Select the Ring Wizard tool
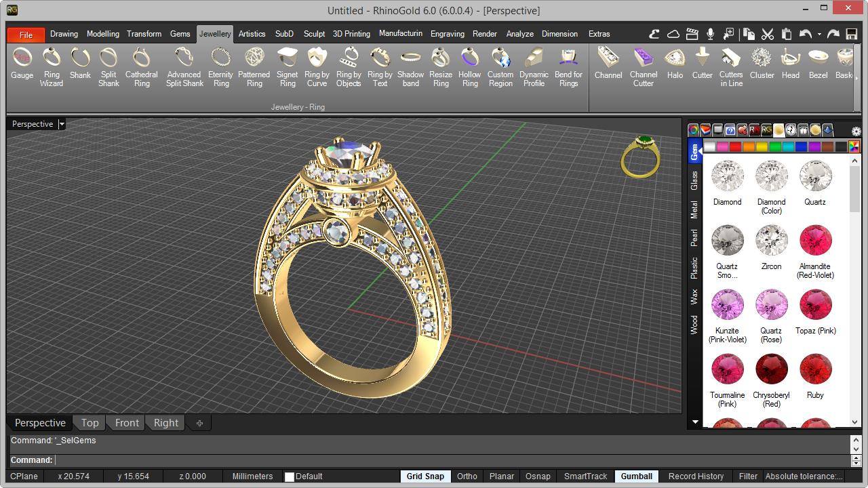 pyautogui.click(x=52, y=66)
